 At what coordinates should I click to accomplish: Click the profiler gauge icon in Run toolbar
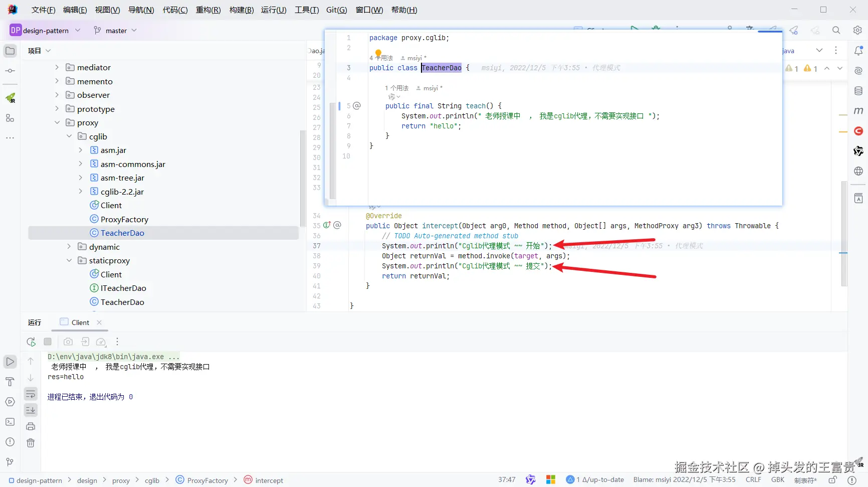[x=101, y=342]
